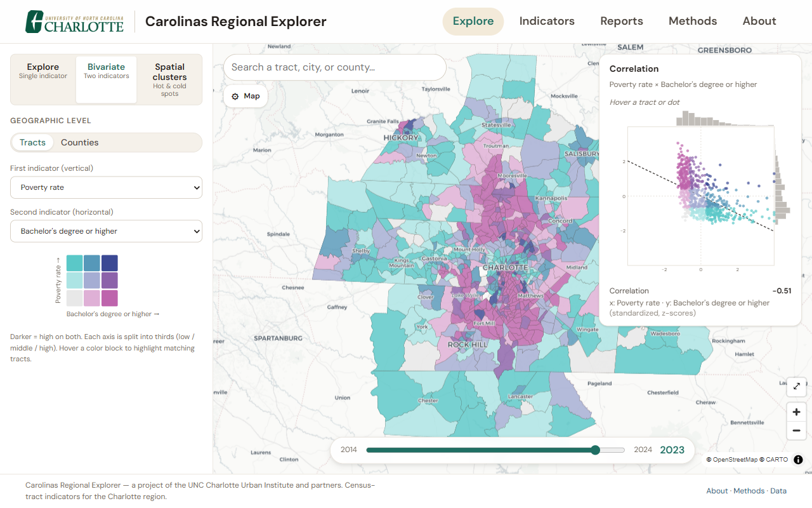Click the Correlation panel heading
Viewport: 812px width, 508px height.
click(x=634, y=69)
